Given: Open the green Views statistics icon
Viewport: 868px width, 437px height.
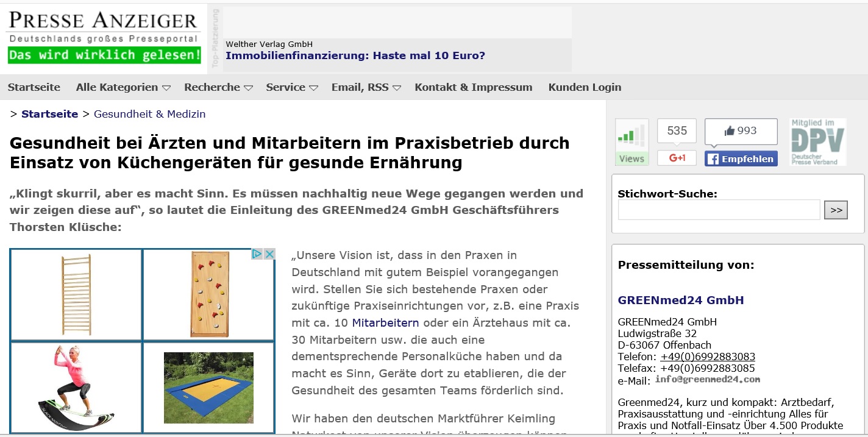Looking at the screenshot, I should [631, 142].
